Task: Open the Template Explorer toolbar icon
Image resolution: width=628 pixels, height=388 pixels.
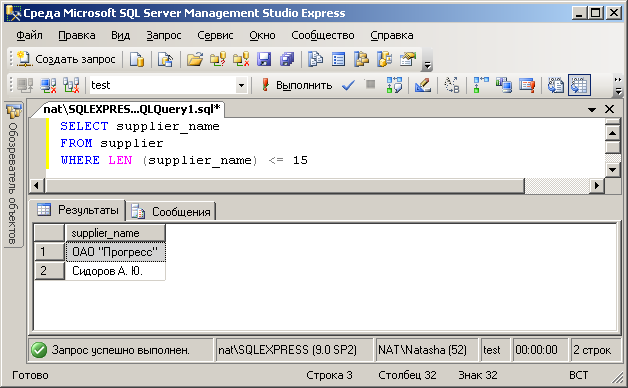Action: [384, 59]
